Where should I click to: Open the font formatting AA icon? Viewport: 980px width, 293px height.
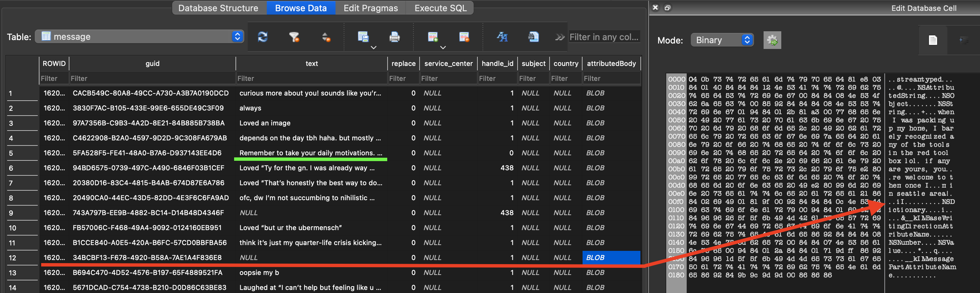point(502,37)
